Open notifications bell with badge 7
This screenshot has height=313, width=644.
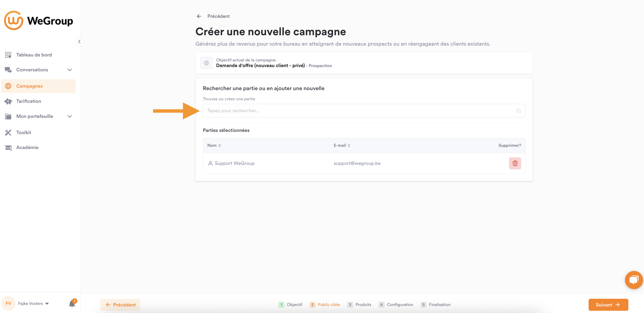tap(73, 303)
